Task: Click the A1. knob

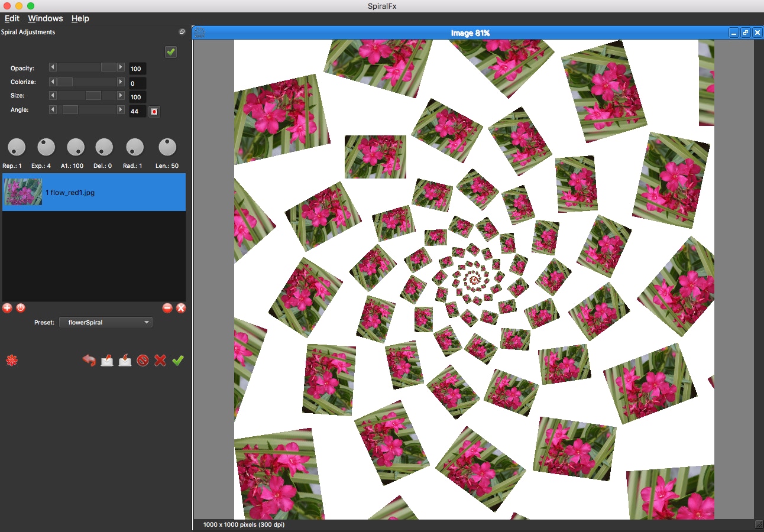Action: [76, 147]
